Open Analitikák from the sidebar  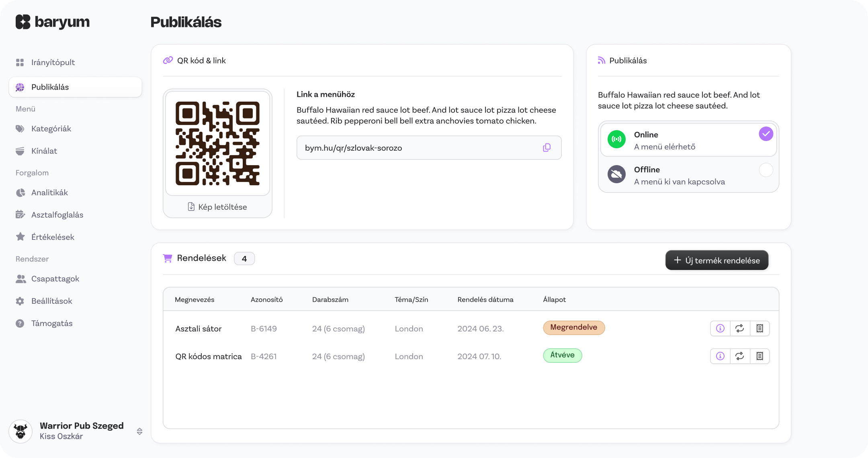[x=49, y=192]
